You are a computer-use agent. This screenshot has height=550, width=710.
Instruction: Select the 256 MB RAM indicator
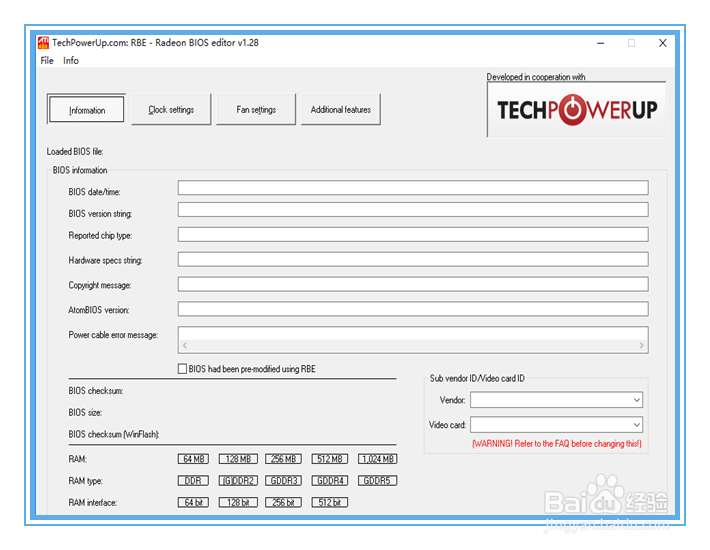(x=283, y=459)
